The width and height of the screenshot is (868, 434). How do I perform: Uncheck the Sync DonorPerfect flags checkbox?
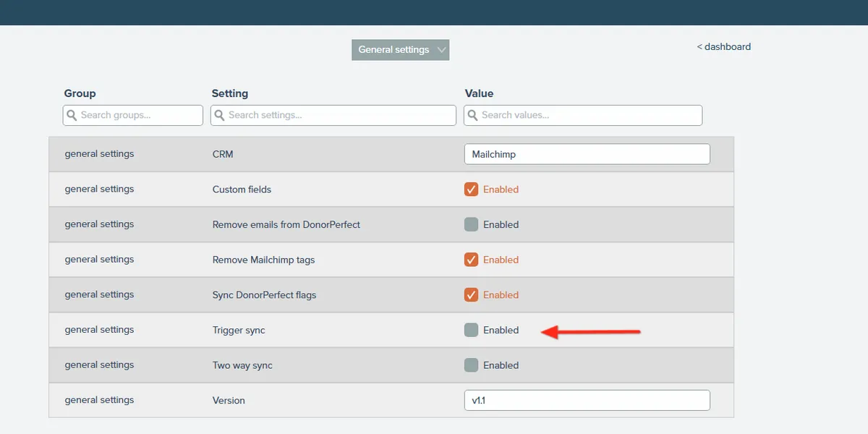471,294
